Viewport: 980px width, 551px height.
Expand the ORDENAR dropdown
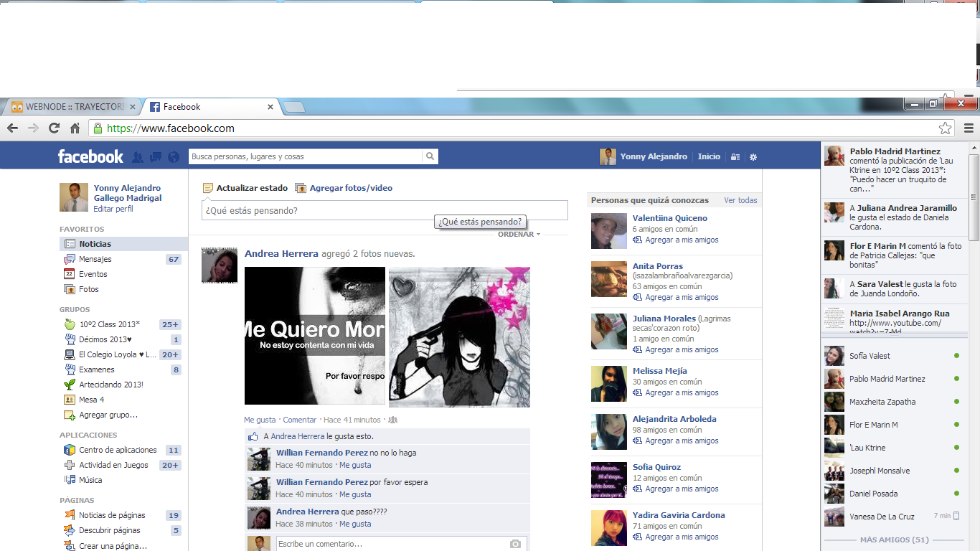(519, 235)
